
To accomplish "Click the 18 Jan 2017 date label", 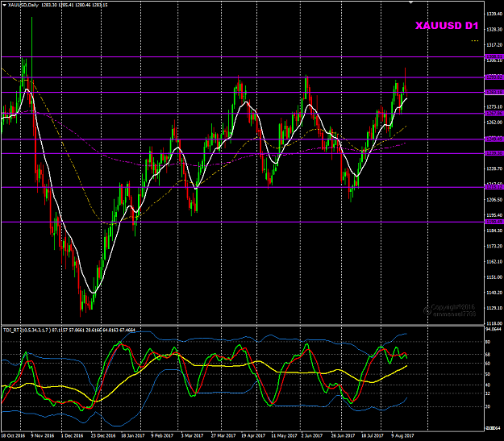I will [132, 436].
